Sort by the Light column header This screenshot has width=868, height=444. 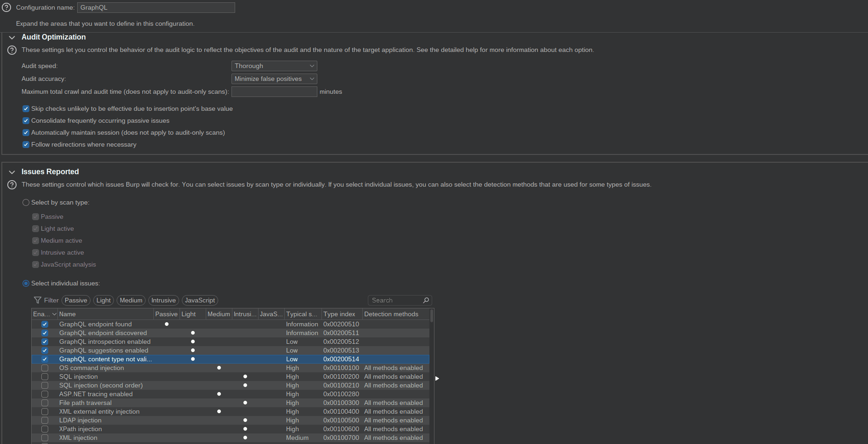point(193,314)
